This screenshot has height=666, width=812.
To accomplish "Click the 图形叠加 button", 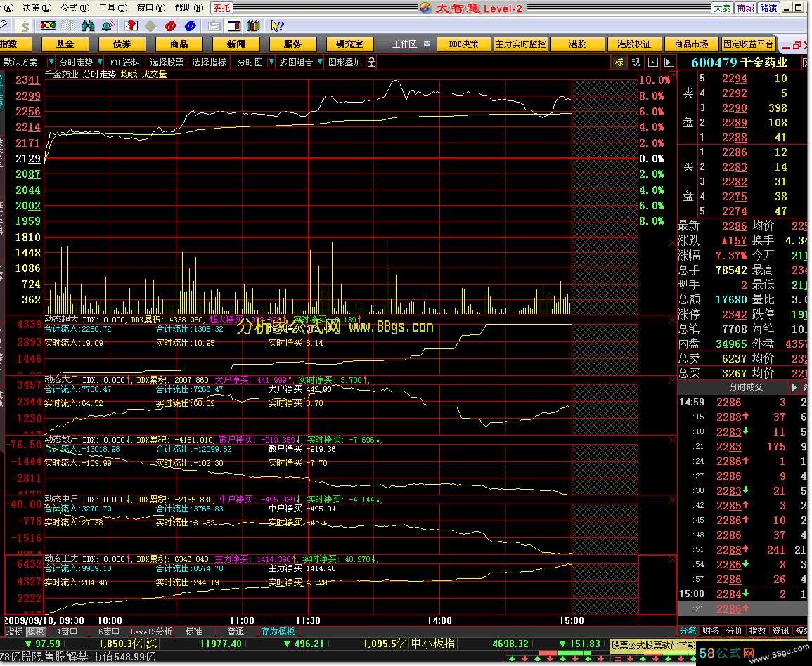I will 345,62.
